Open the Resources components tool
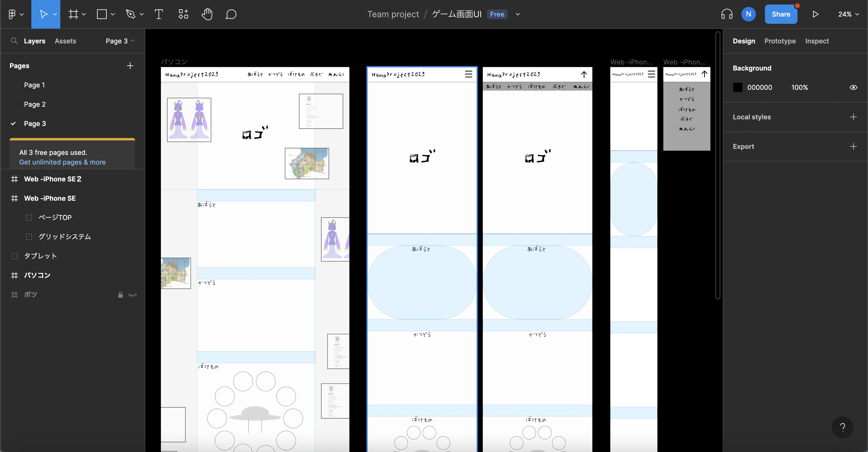This screenshot has height=452, width=868. 183,14
